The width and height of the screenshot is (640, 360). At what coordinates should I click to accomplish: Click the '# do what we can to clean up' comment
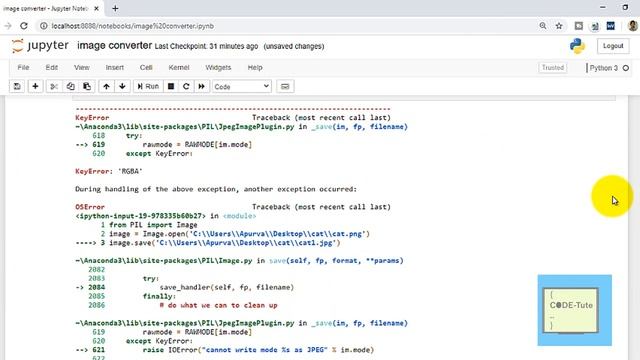point(219,305)
